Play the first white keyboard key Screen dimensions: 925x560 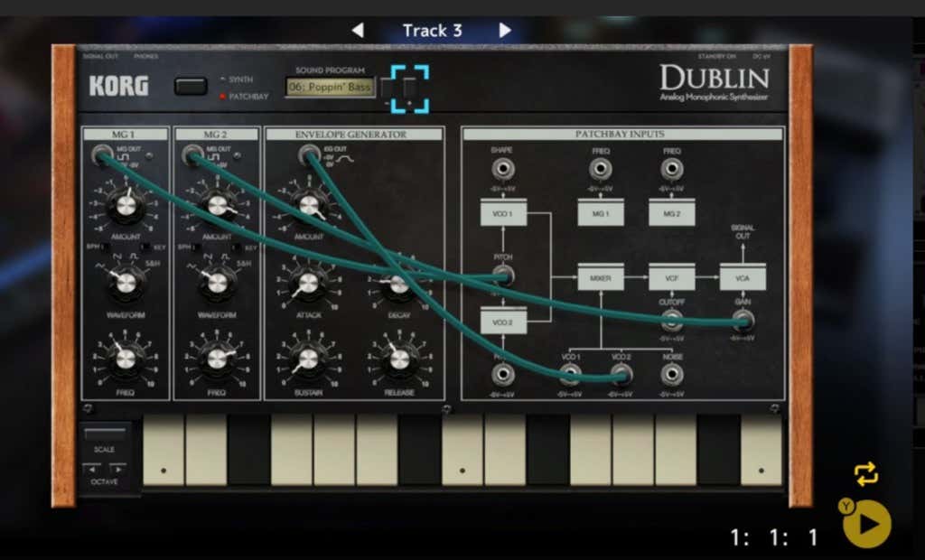pyautogui.click(x=164, y=450)
